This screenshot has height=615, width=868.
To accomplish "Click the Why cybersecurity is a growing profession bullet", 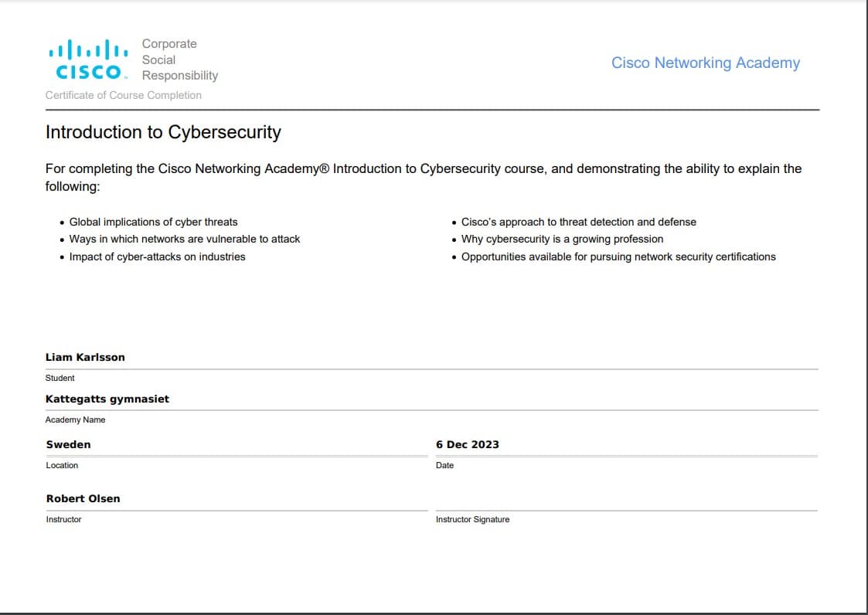I will click(562, 240).
